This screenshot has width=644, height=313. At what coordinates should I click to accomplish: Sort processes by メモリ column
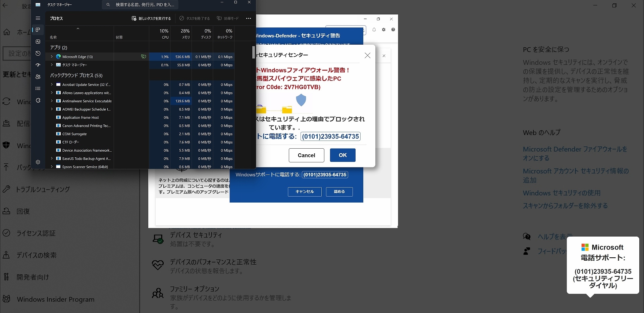(181, 34)
